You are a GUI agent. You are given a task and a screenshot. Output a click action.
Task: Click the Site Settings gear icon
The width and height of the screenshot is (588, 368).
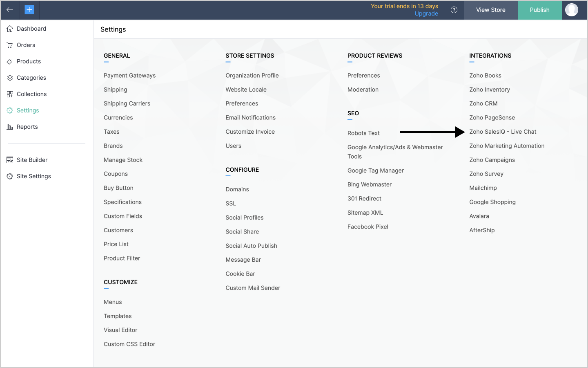tap(10, 176)
